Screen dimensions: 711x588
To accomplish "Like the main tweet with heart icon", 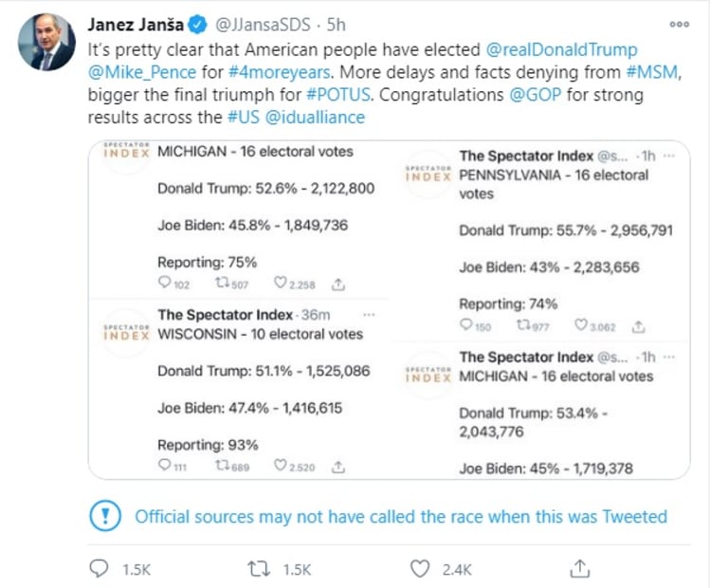I will point(421,568).
